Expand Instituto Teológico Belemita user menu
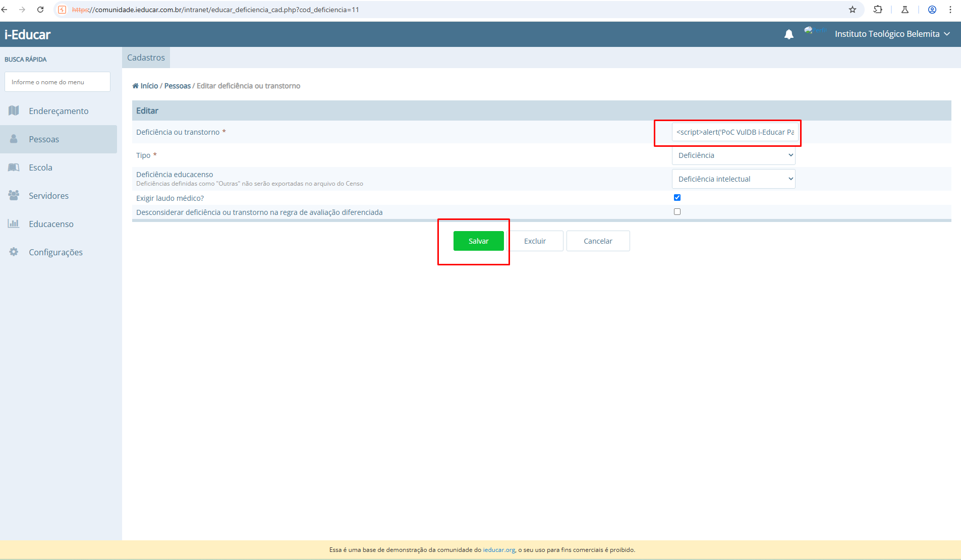 [x=892, y=34]
